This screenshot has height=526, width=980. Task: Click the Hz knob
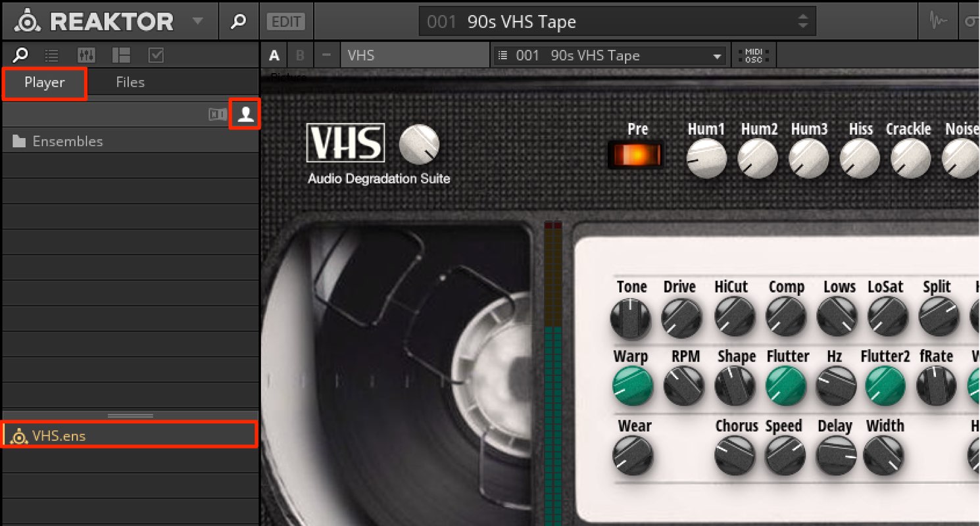(x=837, y=386)
